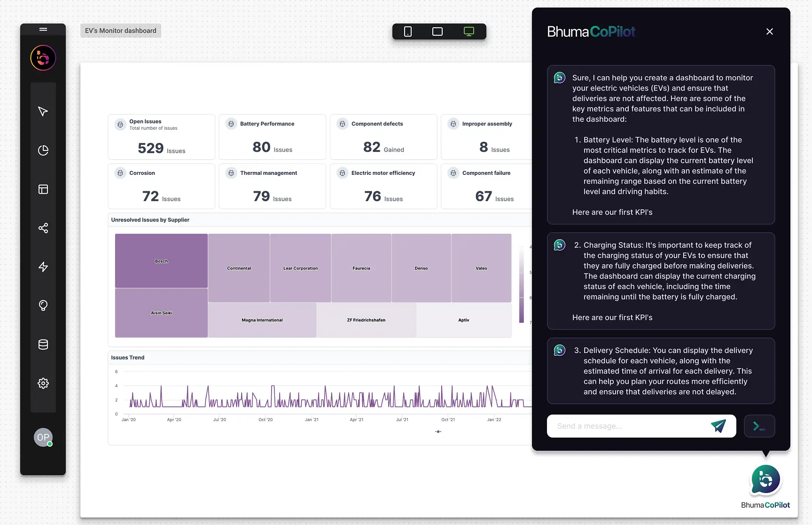Viewport: 812px width, 525px height.
Task: Click the BhumaCoPilot panel title
Action: [591, 31]
